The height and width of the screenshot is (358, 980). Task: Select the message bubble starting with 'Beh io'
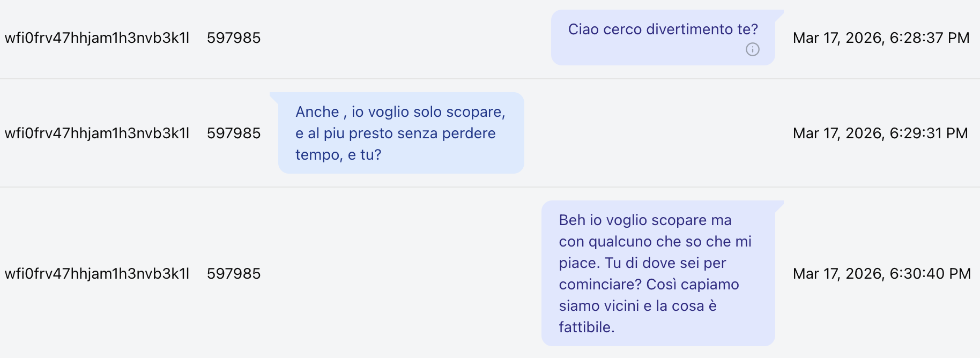pos(658,273)
